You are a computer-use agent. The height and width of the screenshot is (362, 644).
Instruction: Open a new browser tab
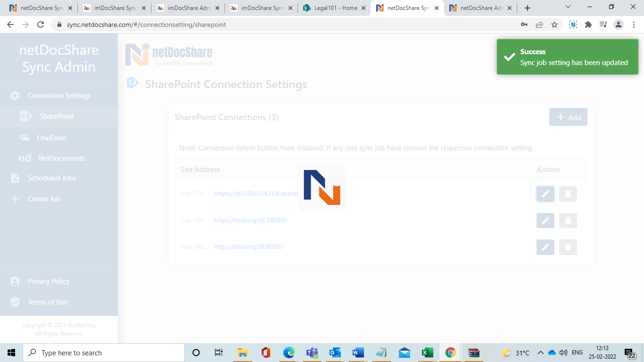tap(528, 8)
